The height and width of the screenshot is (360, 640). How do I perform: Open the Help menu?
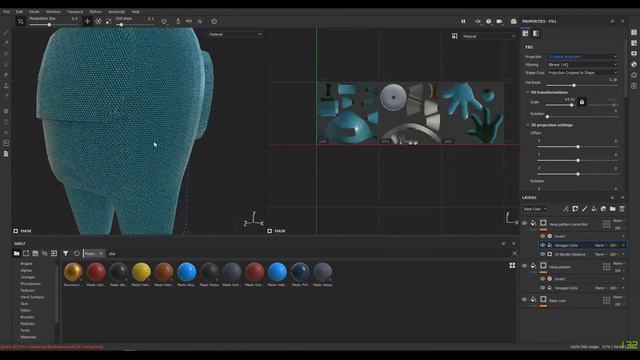136,12
